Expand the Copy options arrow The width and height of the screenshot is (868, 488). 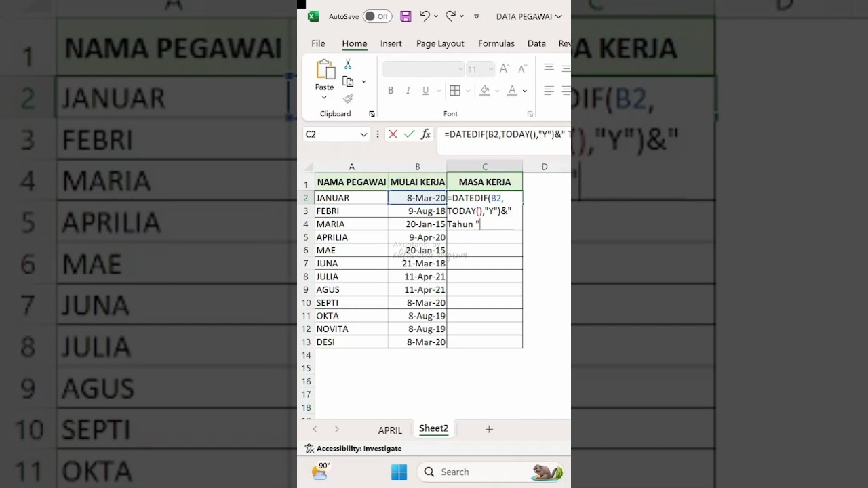[363, 82]
